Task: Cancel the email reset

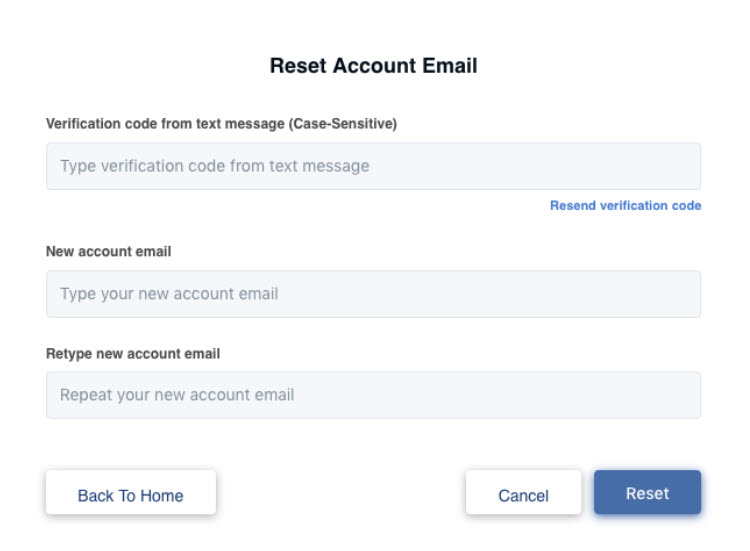Action: point(523,493)
